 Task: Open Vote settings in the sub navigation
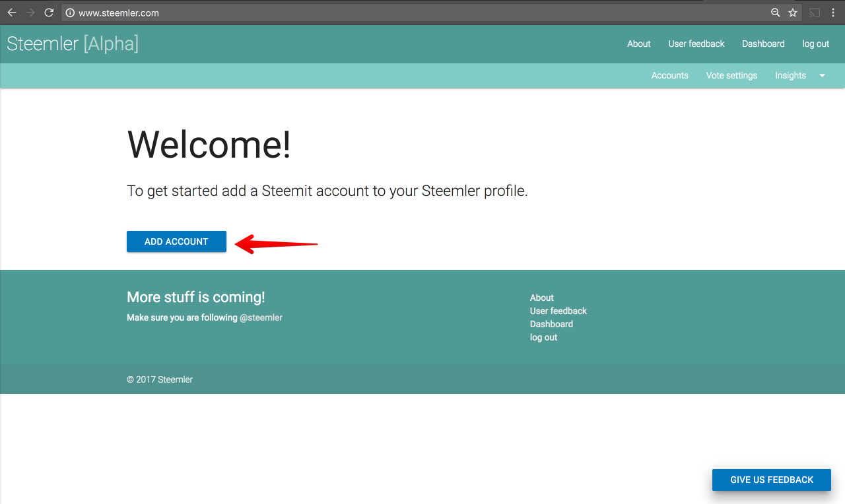point(731,75)
